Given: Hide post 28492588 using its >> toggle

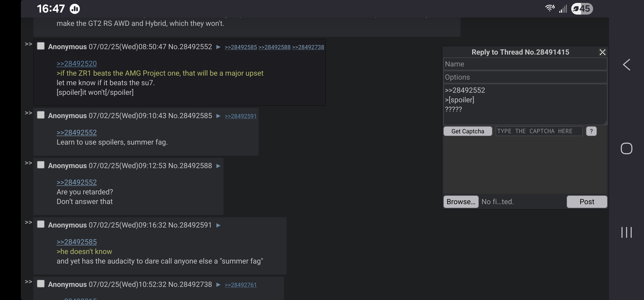Looking at the screenshot, I should (29, 163).
